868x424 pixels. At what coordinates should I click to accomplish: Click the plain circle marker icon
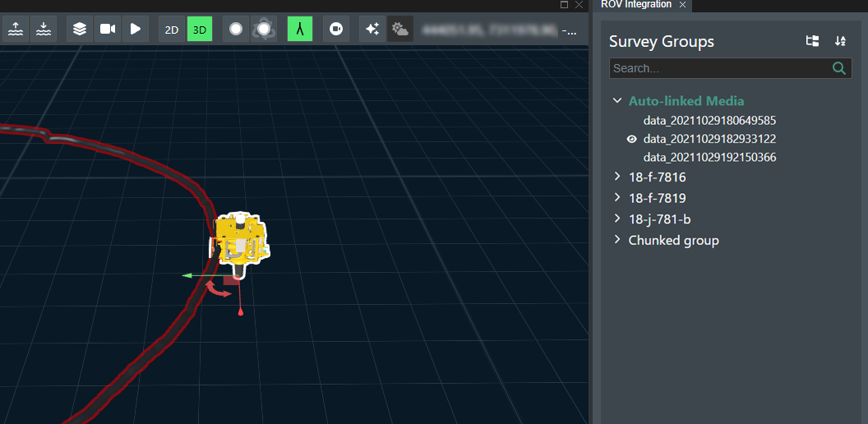click(237, 29)
